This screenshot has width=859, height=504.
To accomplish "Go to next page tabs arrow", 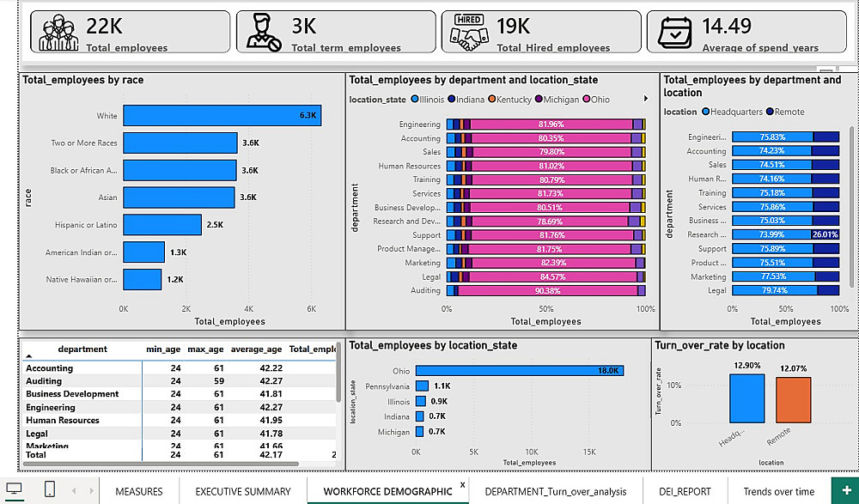I will tap(92, 491).
